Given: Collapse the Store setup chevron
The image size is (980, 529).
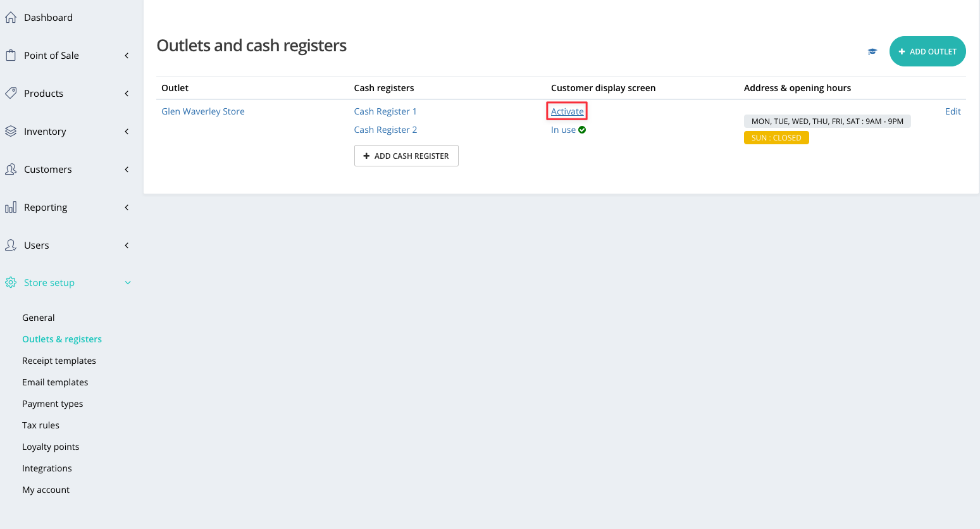Looking at the screenshot, I should 128,283.
